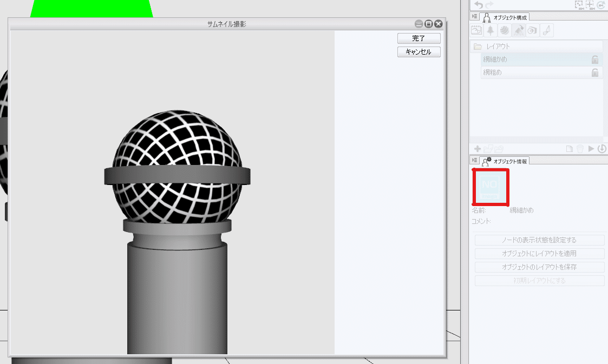Click the trash delete icon below layout list
This screenshot has height=364, width=608.
[x=580, y=149]
